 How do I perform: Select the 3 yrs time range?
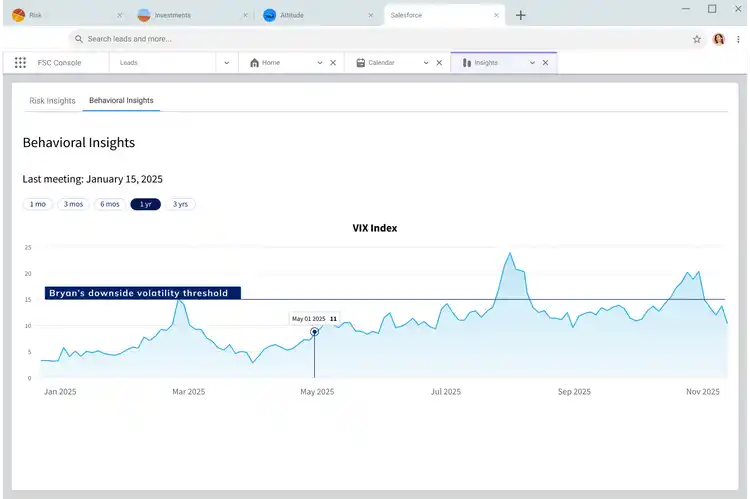point(180,204)
